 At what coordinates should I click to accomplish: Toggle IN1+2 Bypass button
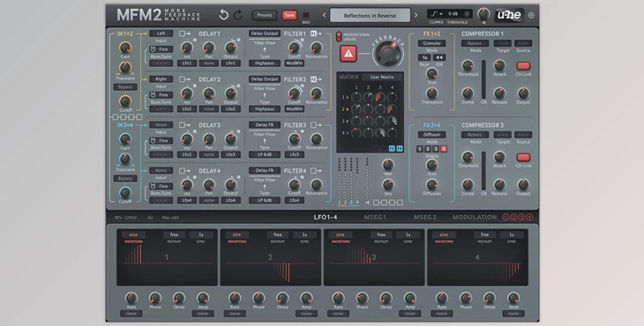125,87
